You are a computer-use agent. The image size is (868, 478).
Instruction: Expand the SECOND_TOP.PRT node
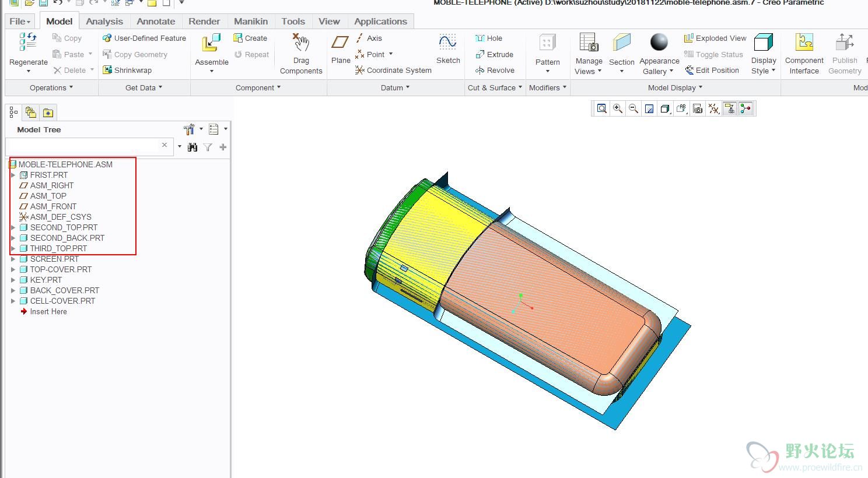[x=13, y=227]
